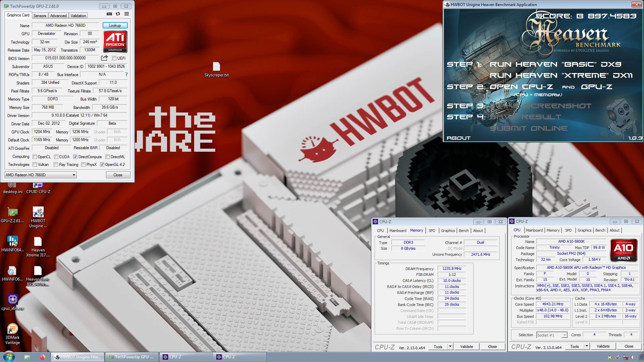Click the GPU-Z refresh icon
The image size is (644, 362).
pos(118,14)
